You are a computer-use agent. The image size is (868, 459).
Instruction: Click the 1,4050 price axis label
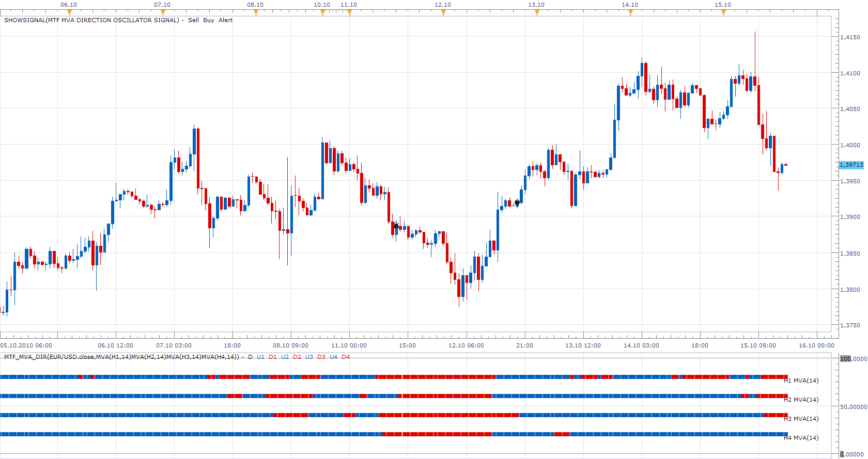coord(850,109)
